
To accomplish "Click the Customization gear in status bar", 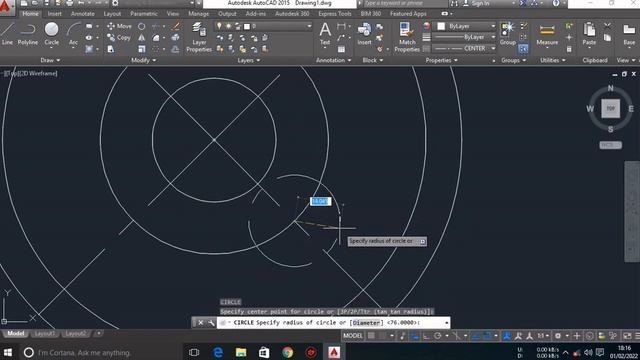I will 558,336.
